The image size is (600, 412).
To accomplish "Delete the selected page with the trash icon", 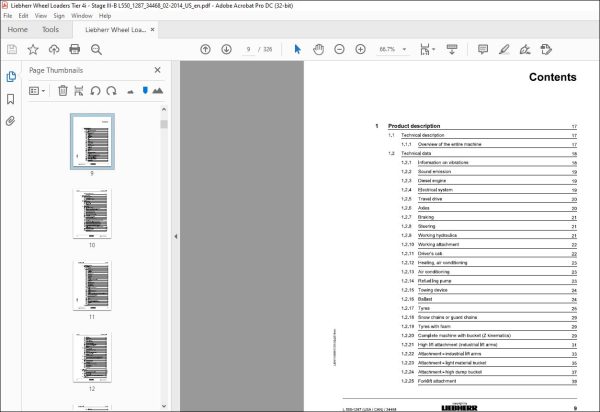I will click(x=63, y=91).
